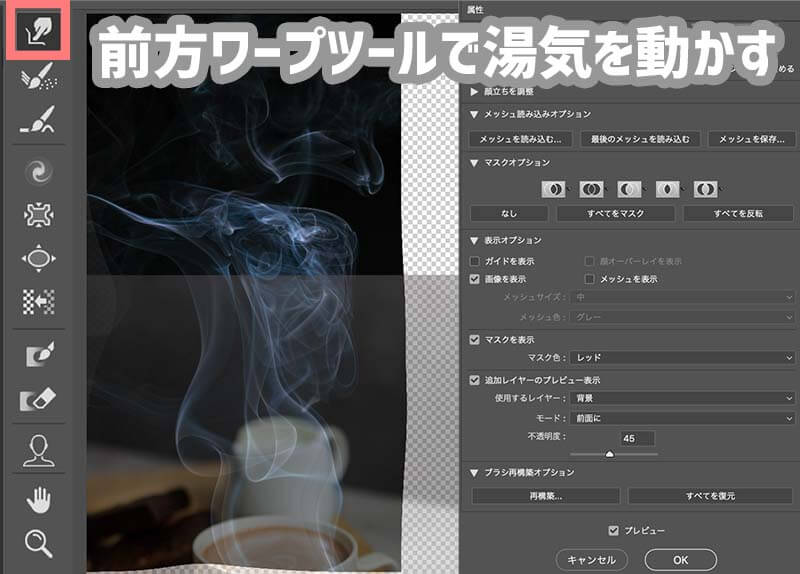Select the Push Left tool
Image resolution: width=800 pixels, height=574 pixels.
tap(38, 302)
